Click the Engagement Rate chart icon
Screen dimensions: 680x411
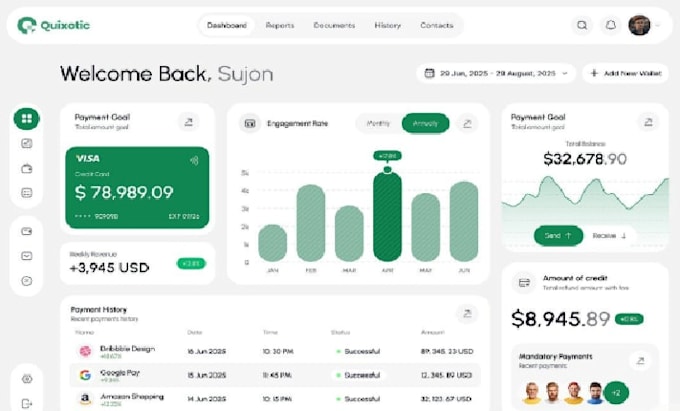tap(250, 124)
